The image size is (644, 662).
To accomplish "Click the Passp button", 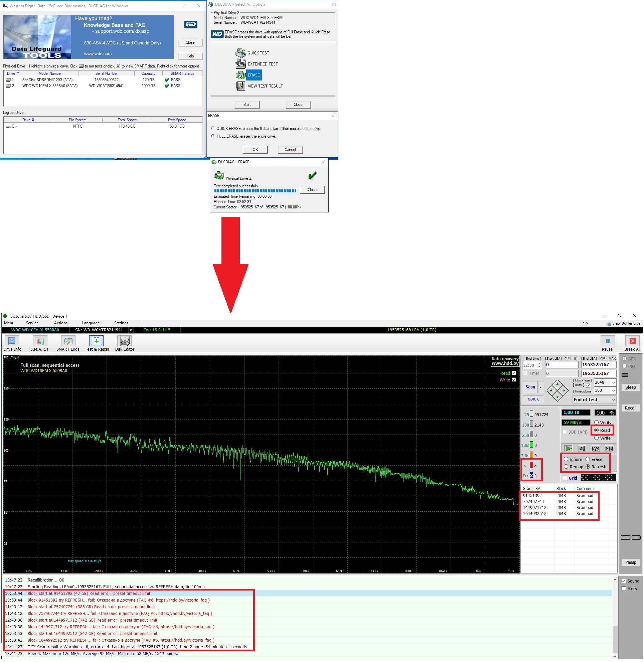I will point(630,562).
